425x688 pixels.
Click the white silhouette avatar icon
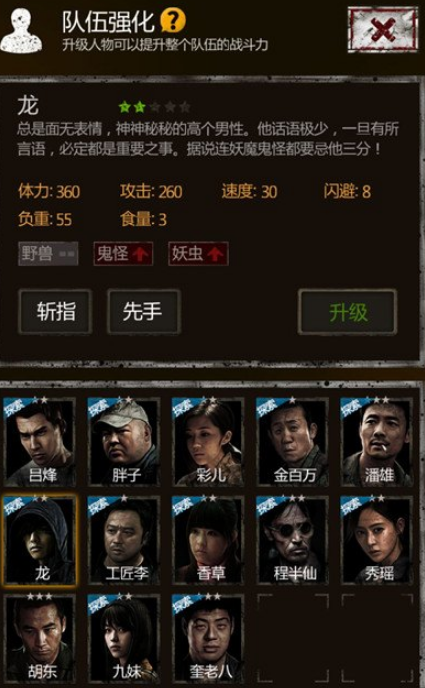(x=21, y=31)
